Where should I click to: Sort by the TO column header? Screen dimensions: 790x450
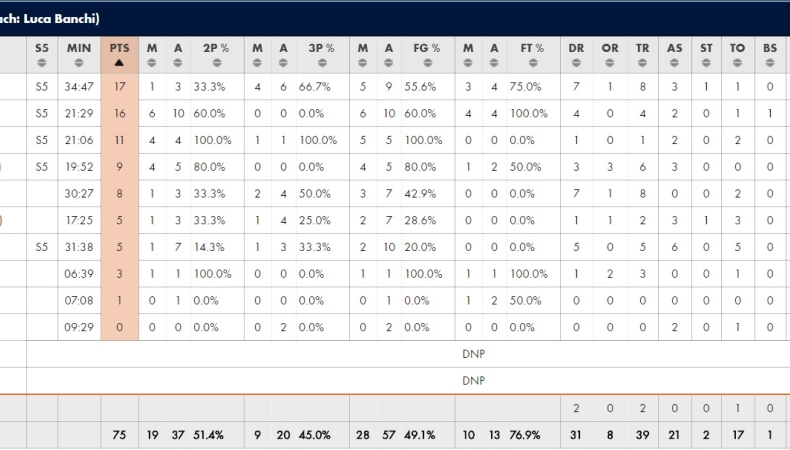tap(738, 48)
